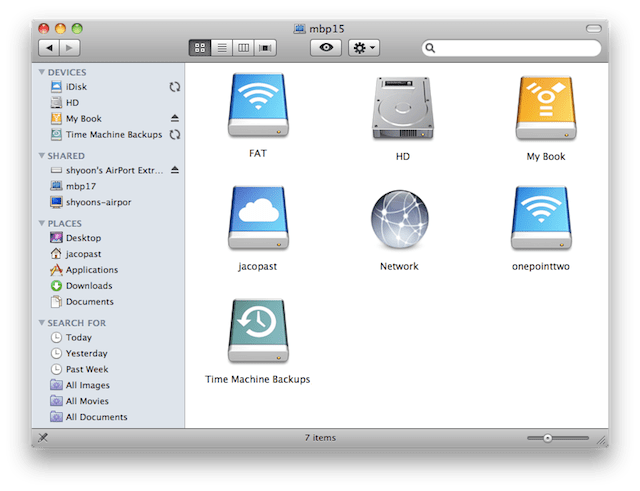Open the HD hard drive icon
Image resolution: width=640 pixels, height=491 pixels.
point(402,106)
